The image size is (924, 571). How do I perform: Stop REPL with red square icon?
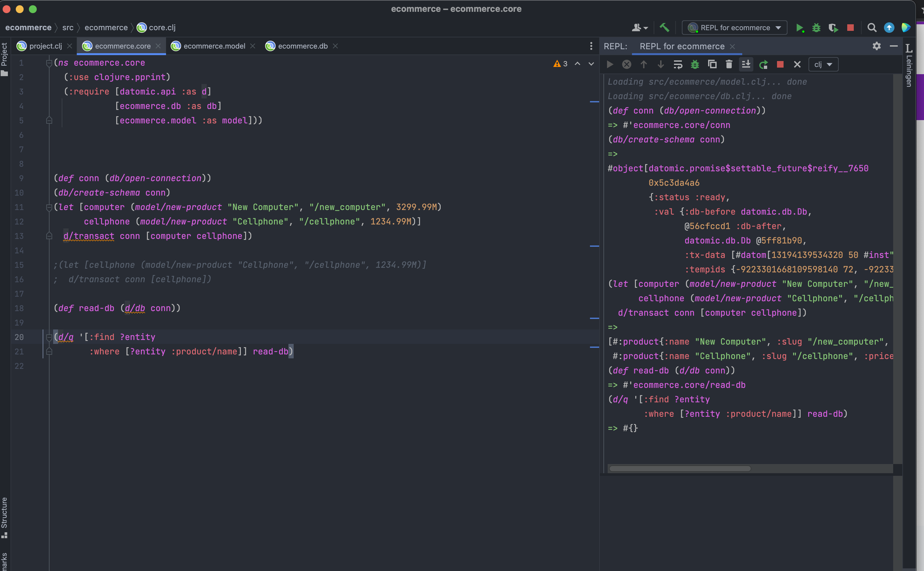780,65
